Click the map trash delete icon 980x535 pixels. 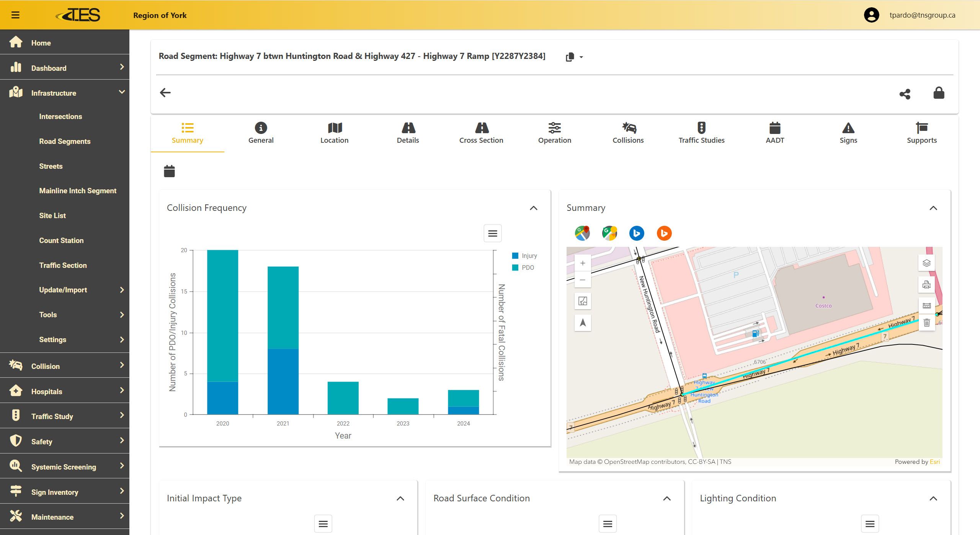pyautogui.click(x=926, y=323)
